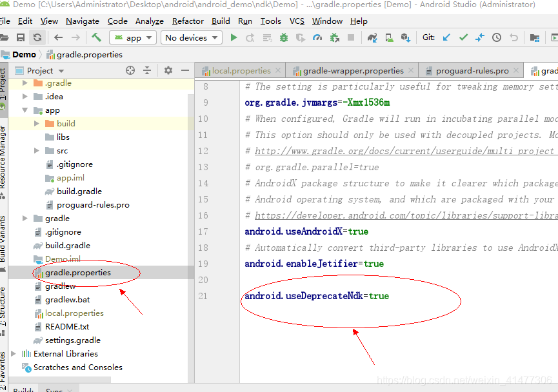Expand the build folder under app

coord(36,123)
